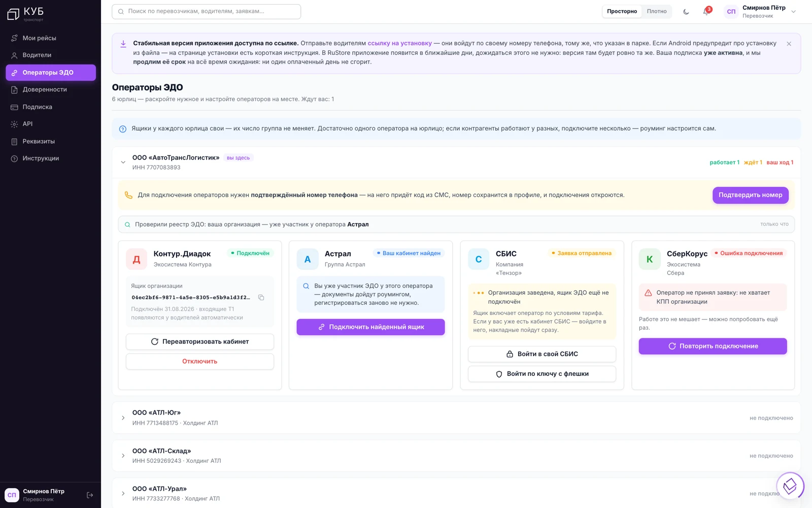Open Инструкции in sidebar
Image resolution: width=812 pixels, height=508 pixels.
click(x=51, y=158)
